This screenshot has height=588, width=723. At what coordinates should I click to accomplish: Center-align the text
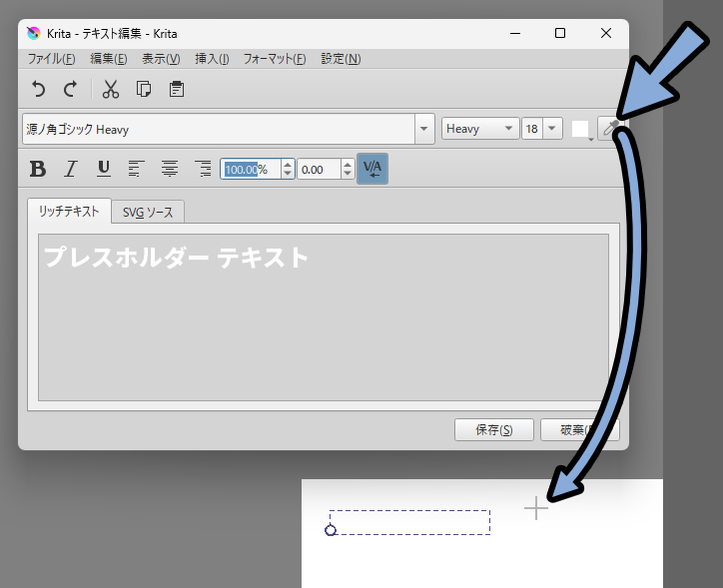tap(170, 169)
